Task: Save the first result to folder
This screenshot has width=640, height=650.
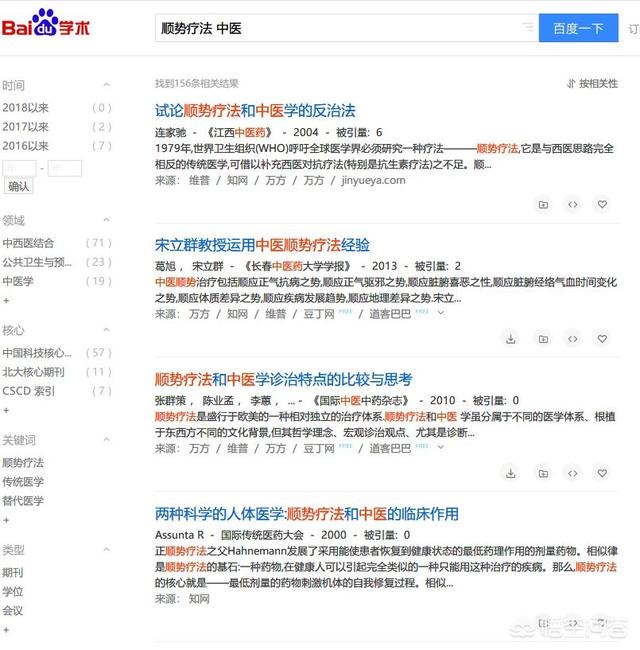Action: tap(542, 204)
